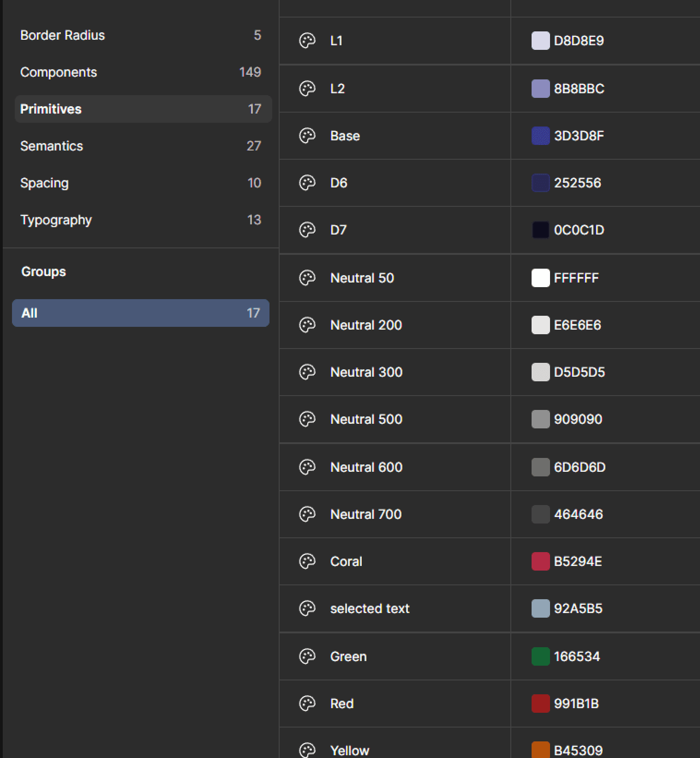Click the hex value "FFFFFF"
This screenshot has width=700, height=758.
coord(576,278)
